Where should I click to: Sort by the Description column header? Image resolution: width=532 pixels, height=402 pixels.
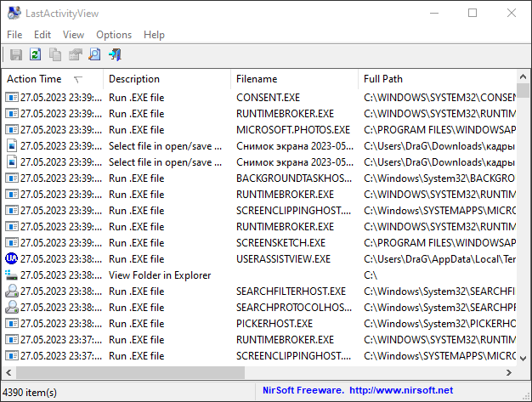(134, 79)
